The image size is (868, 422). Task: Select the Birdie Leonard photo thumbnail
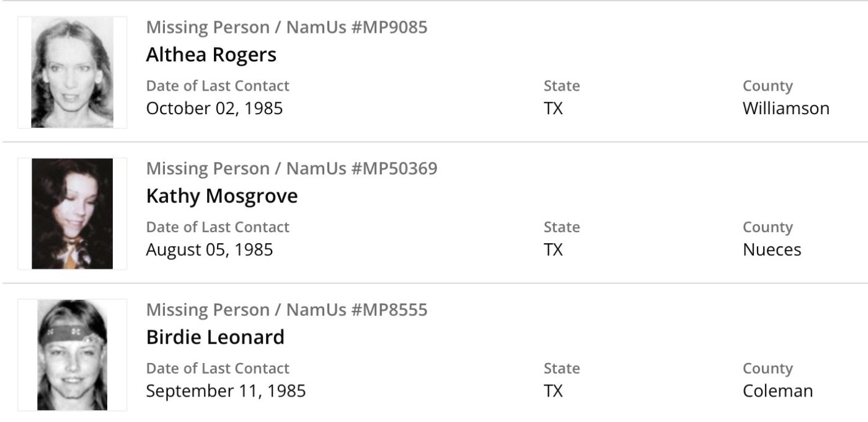click(x=72, y=355)
